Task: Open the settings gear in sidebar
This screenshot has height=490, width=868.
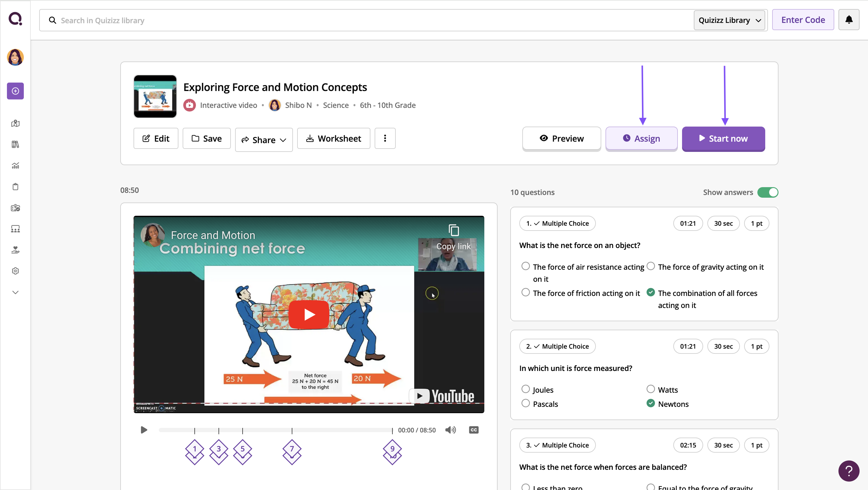Action: pyautogui.click(x=15, y=271)
